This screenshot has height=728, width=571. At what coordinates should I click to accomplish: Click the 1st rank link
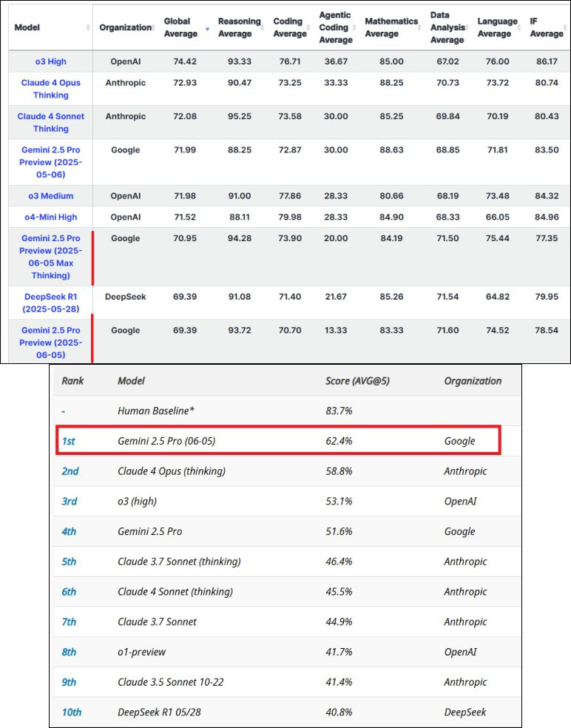pos(68,441)
